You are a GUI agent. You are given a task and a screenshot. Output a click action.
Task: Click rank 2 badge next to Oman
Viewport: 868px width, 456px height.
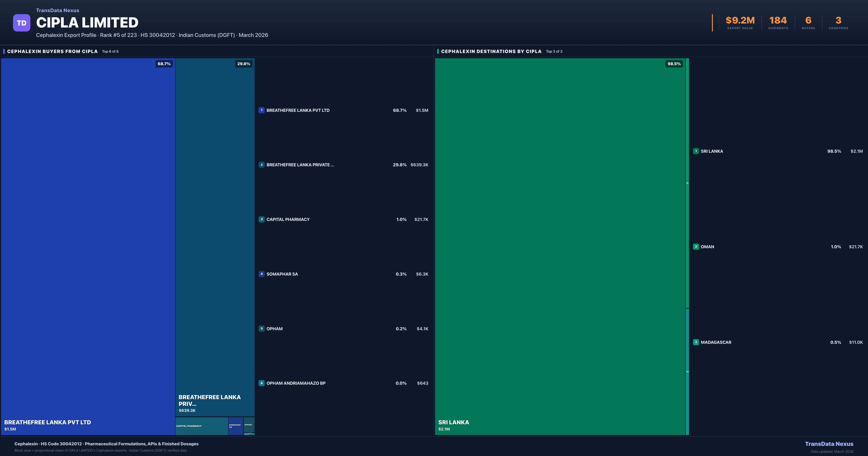click(696, 247)
